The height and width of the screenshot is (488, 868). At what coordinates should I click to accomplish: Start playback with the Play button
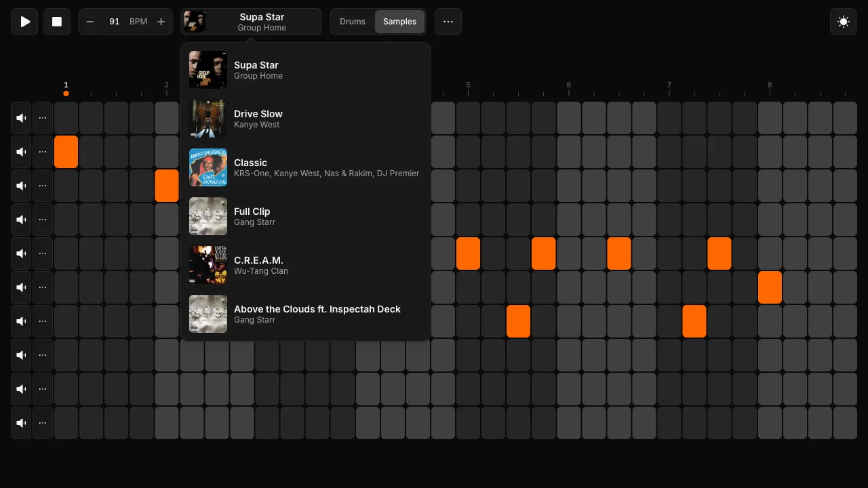25,22
